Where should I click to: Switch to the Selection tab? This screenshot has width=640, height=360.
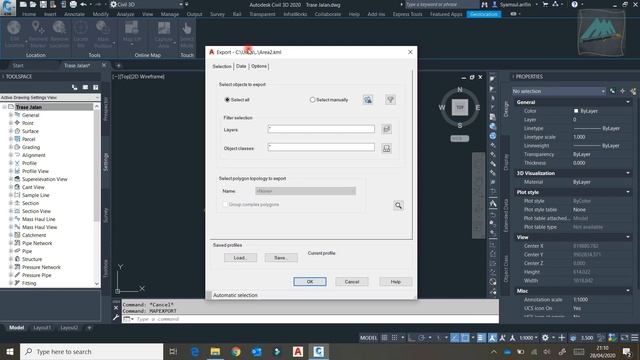pos(222,66)
